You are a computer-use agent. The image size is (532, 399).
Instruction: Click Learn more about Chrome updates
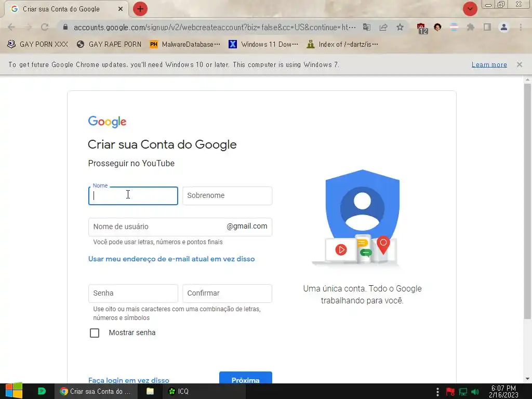point(489,64)
